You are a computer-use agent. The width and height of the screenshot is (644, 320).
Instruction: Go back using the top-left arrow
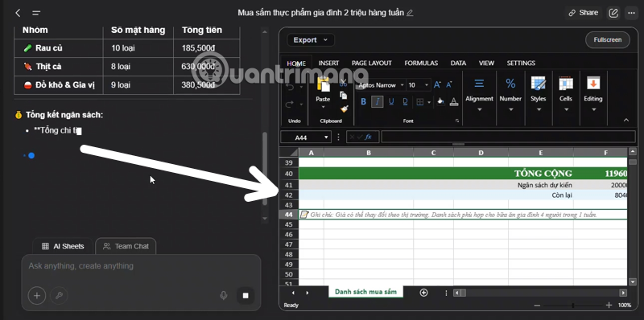18,13
